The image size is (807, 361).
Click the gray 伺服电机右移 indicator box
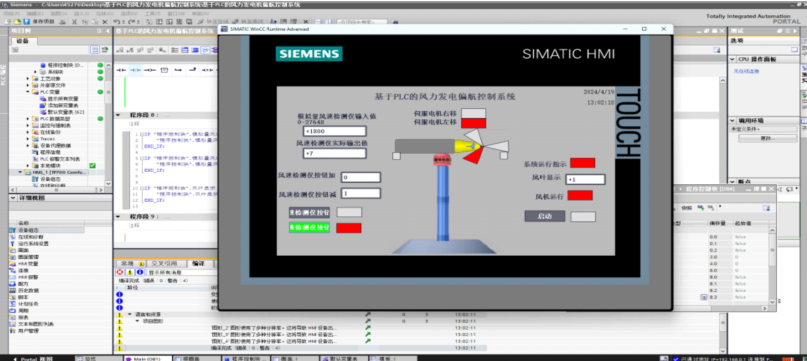pyautogui.click(x=473, y=113)
